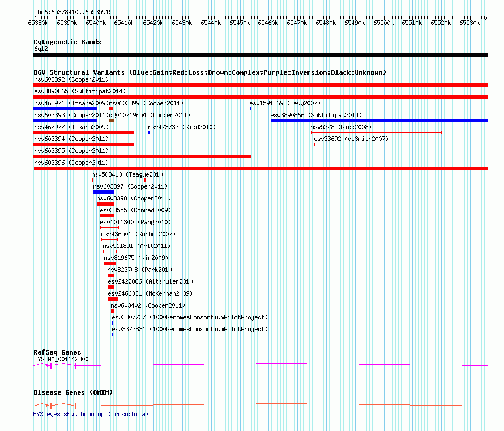Click the 65500k ruler tick label
The width and height of the screenshot is (504, 431).
click(x=383, y=23)
